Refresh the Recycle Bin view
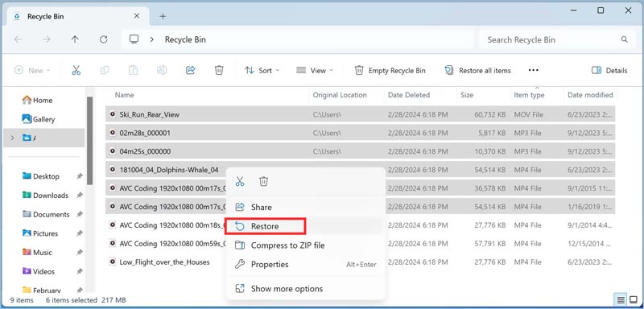The width and height of the screenshot is (644, 309). tap(104, 39)
